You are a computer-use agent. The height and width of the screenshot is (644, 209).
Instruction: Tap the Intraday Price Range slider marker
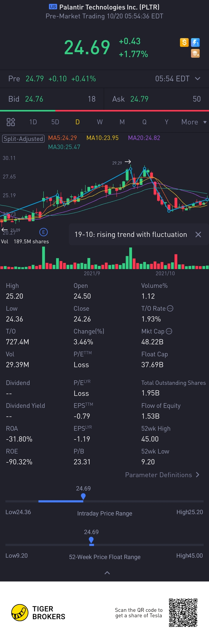click(83, 496)
